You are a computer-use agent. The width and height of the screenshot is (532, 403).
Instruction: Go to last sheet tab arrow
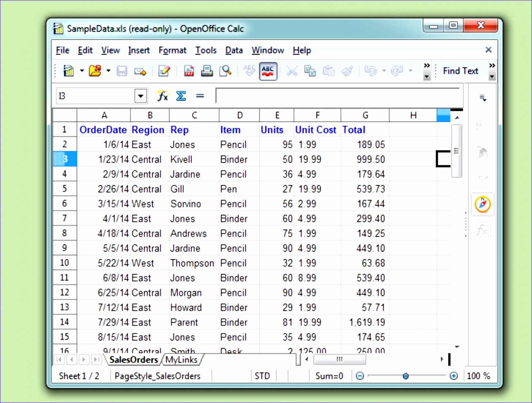coord(96,360)
